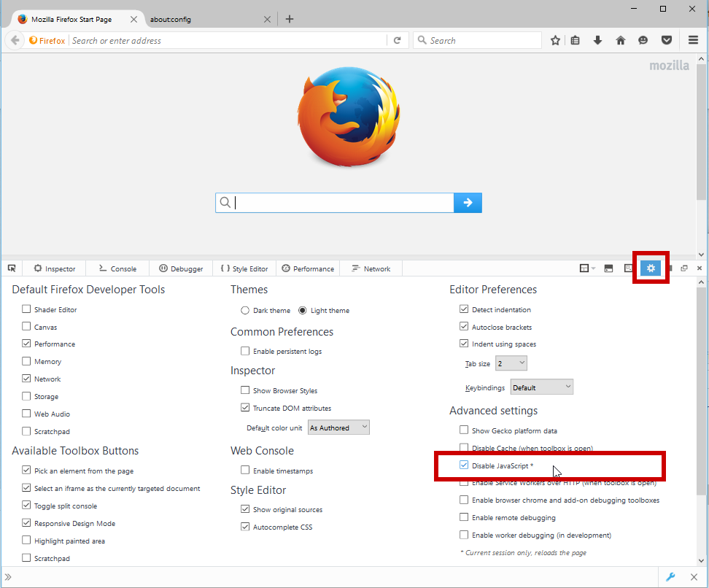
Task: Click the wrench icon in bottom bar
Action: point(670,576)
